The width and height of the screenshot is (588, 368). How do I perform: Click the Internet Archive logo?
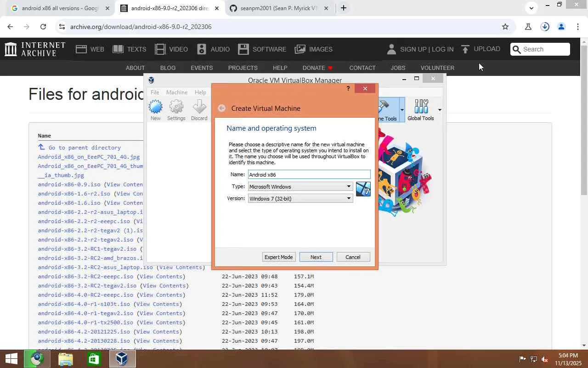(x=35, y=49)
